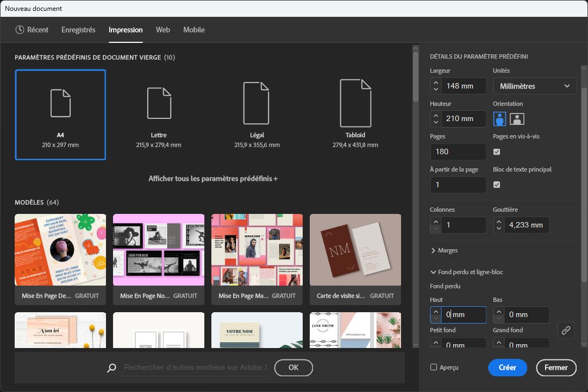Switch to the Web tab
Image resolution: width=588 pixels, height=392 pixels.
[163, 30]
